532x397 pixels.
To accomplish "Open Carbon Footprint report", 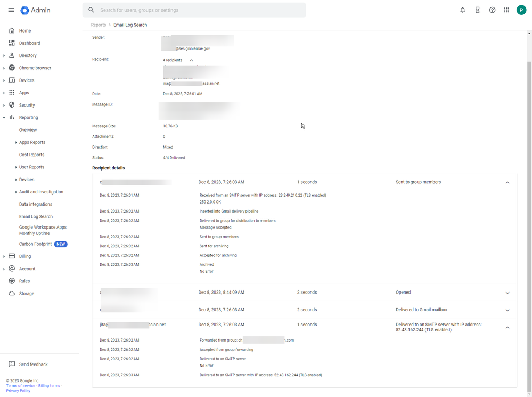I will (35, 244).
